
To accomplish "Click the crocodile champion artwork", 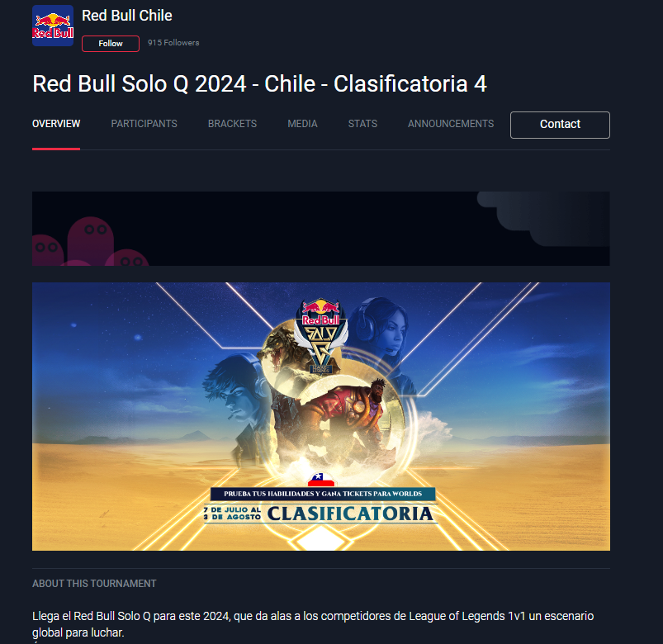I will click(280, 351).
